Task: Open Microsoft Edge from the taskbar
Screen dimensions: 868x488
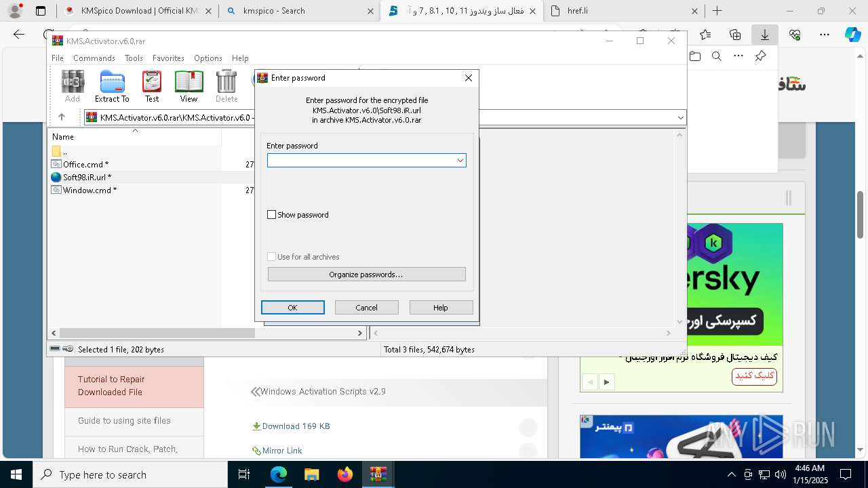Action: (279, 474)
